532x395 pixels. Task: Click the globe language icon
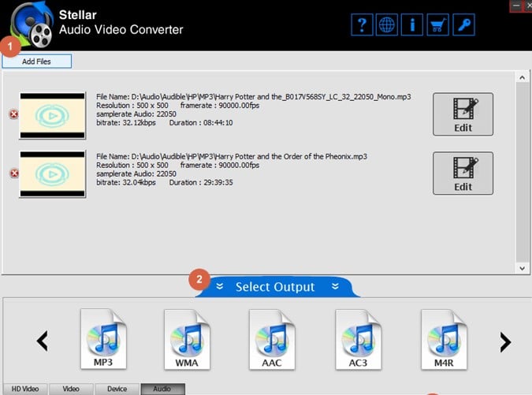click(x=387, y=24)
